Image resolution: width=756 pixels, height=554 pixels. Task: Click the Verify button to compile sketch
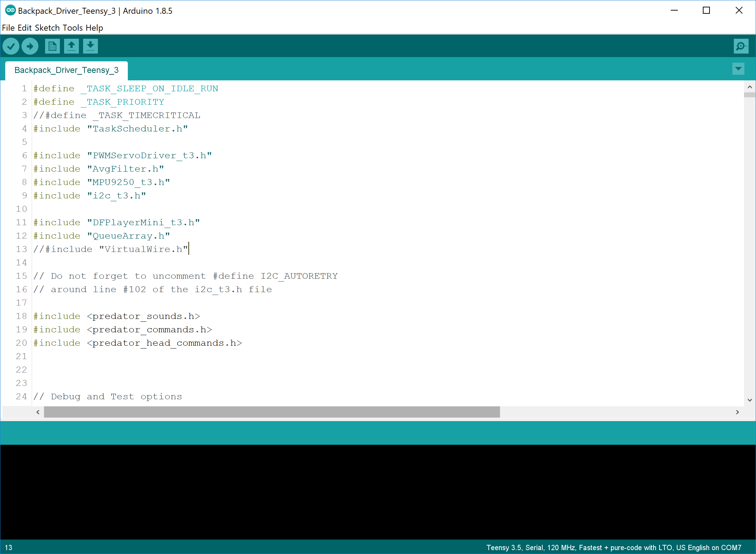(x=11, y=46)
